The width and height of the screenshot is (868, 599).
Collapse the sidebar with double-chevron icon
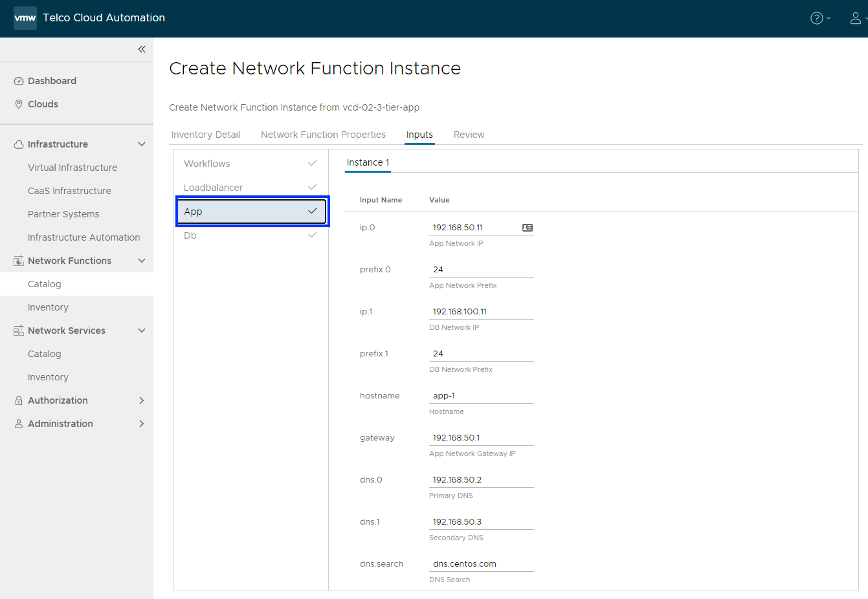tap(142, 49)
